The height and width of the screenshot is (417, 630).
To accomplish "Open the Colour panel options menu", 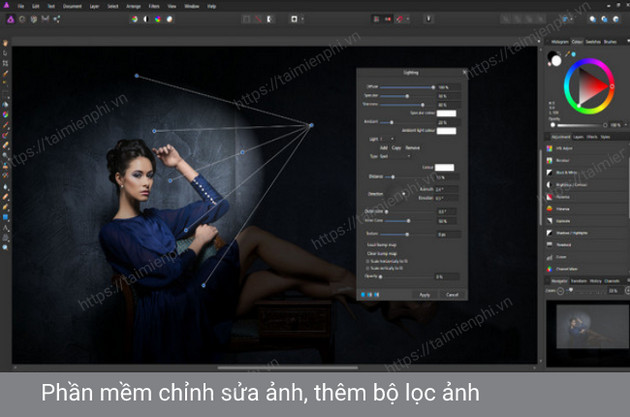I will 628,41.
